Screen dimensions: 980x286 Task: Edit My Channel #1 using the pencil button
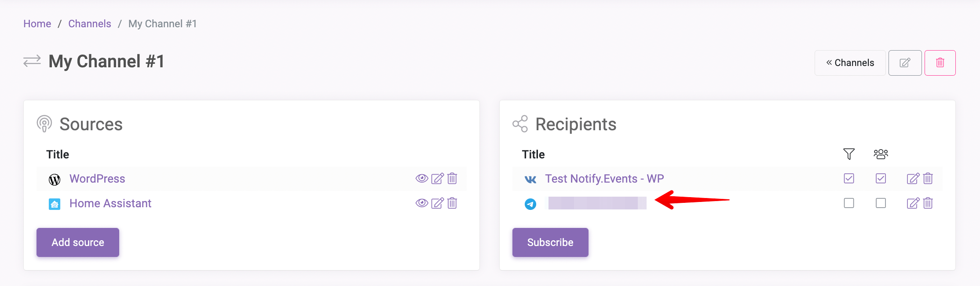pyautogui.click(x=905, y=62)
